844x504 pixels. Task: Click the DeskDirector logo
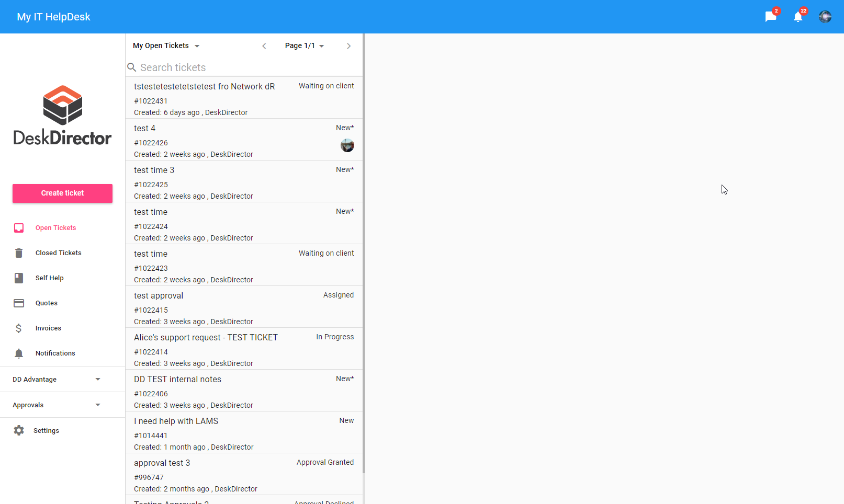[62, 115]
